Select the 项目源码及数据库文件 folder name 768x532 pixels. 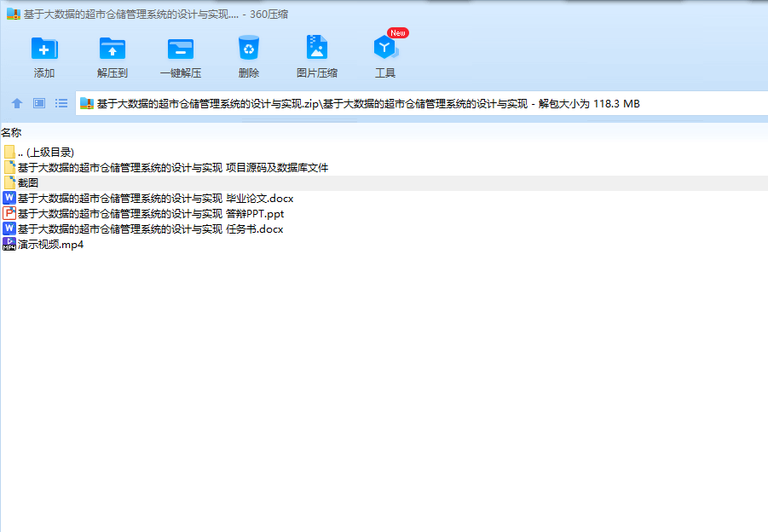coord(173,168)
